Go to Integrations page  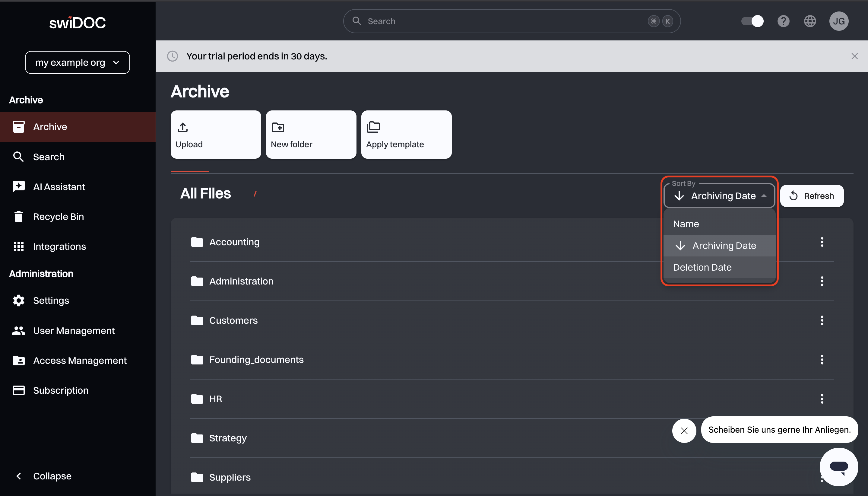point(78,246)
